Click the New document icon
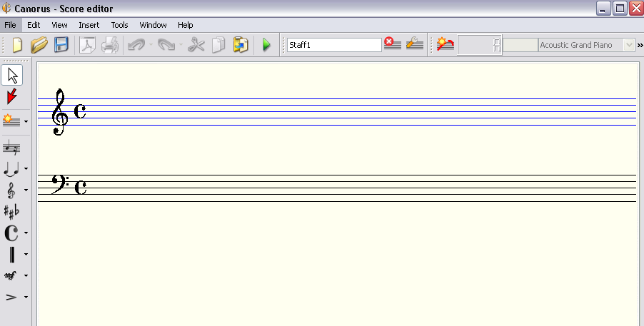The width and height of the screenshot is (644, 326). 17,45
